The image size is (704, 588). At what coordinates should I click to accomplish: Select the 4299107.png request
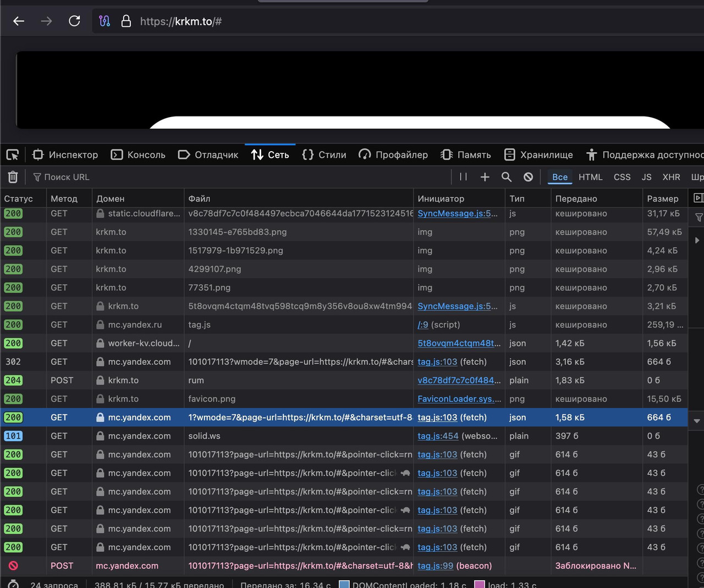pos(344,269)
